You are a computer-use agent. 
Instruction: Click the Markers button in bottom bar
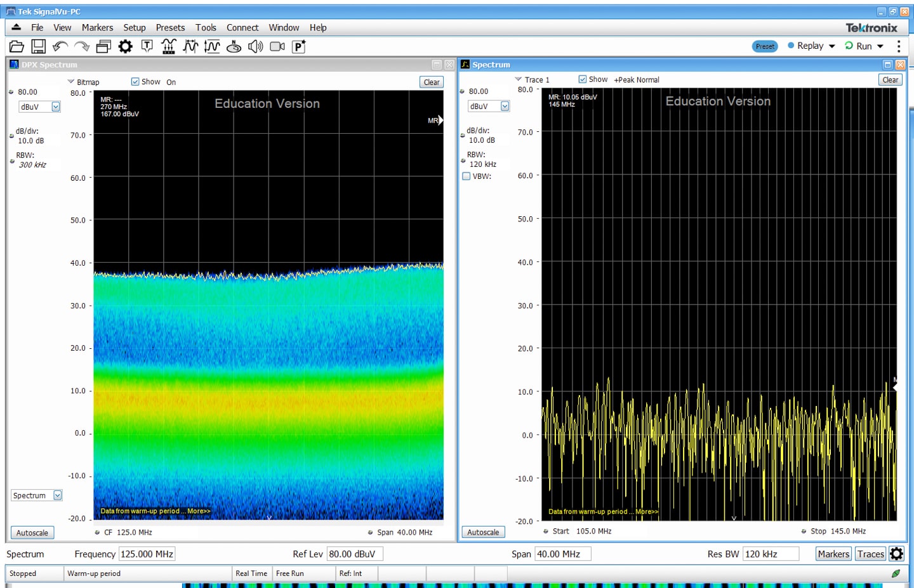[833, 554]
